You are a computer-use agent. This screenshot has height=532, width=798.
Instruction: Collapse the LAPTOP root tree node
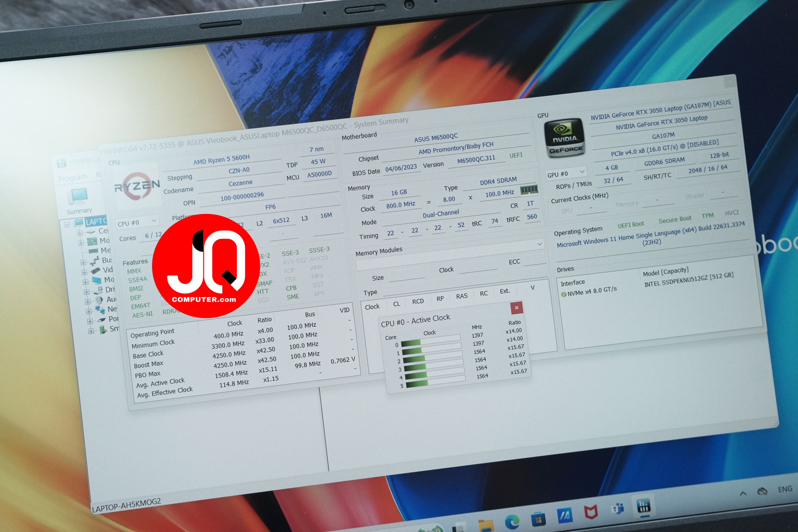67,224
